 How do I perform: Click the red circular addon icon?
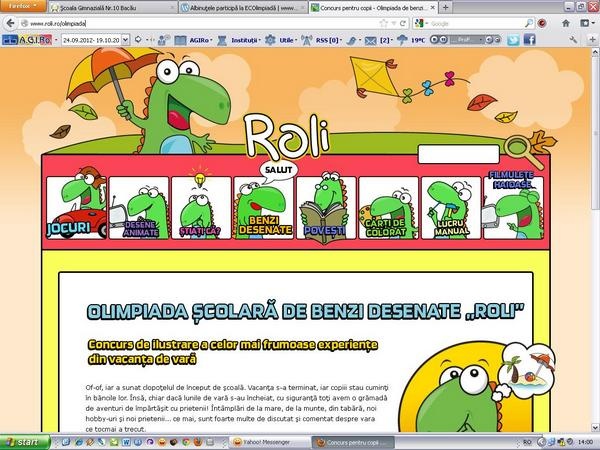tap(542, 23)
